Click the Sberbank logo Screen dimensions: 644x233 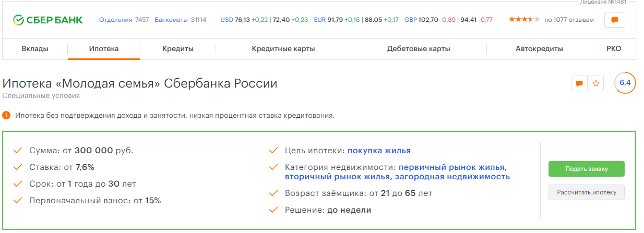(47, 20)
